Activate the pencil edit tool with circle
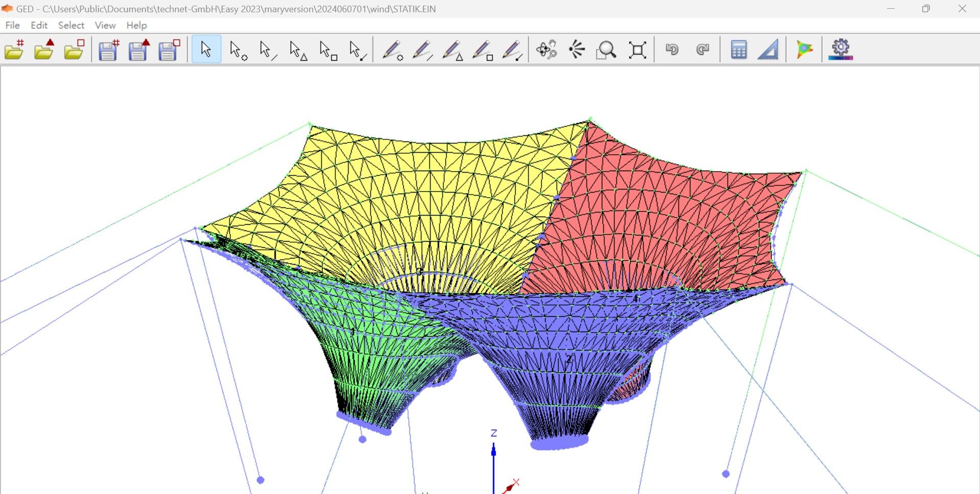The width and height of the screenshot is (980, 494). pos(392,50)
